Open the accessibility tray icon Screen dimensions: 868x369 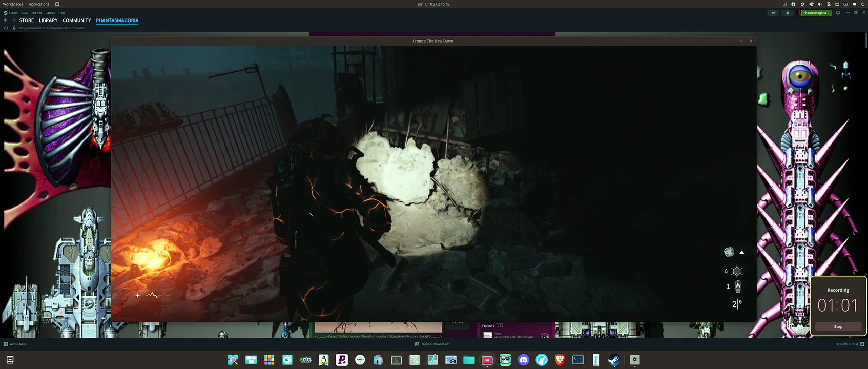pyautogui.click(x=793, y=4)
